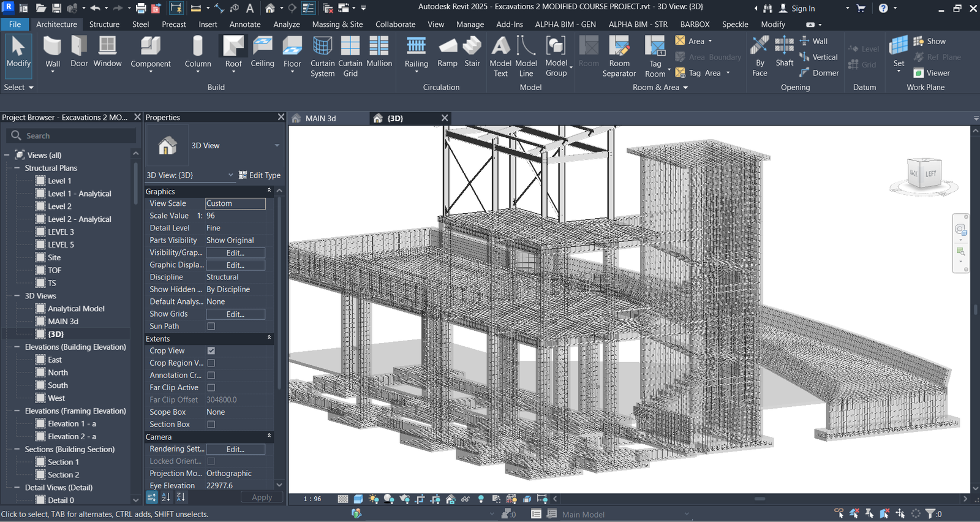Screen dimensions: 980x522
Task: Switch to the Structure ribbon tab
Action: 104,25
